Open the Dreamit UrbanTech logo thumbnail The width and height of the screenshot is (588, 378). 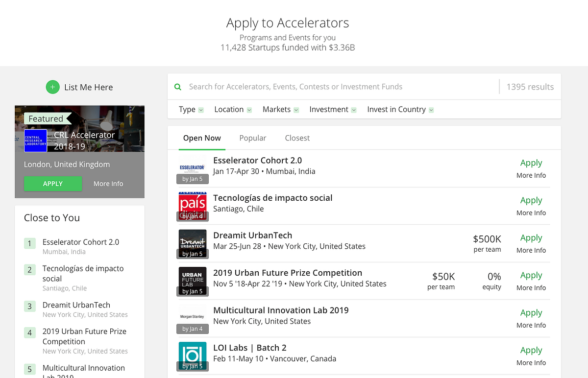click(192, 244)
